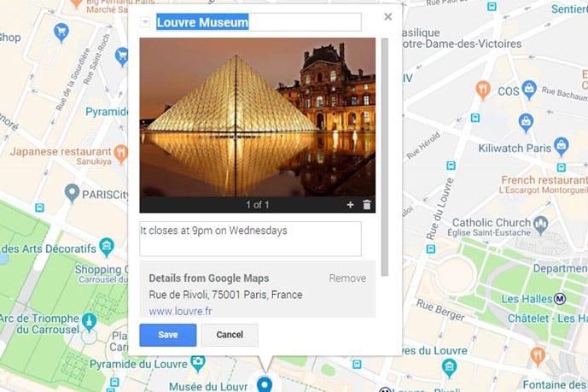Save the place details
The image size is (588, 392).
[x=167, y=335]
